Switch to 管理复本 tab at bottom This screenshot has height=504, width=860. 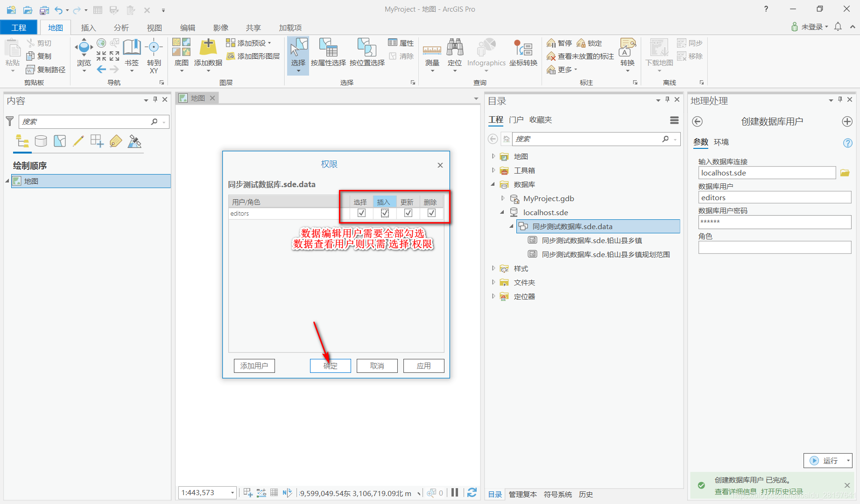(x=522, y=494)
